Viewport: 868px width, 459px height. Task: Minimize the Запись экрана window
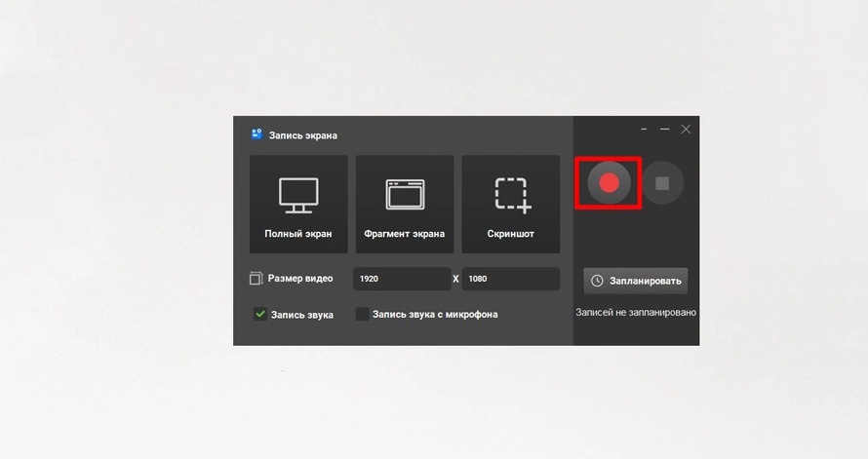click(x=665, y=130)
